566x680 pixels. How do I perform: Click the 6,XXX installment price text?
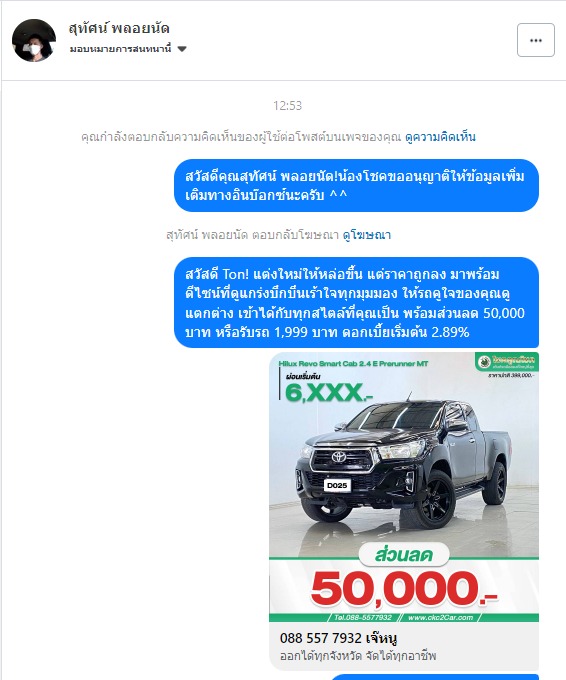tap(329, 392)
